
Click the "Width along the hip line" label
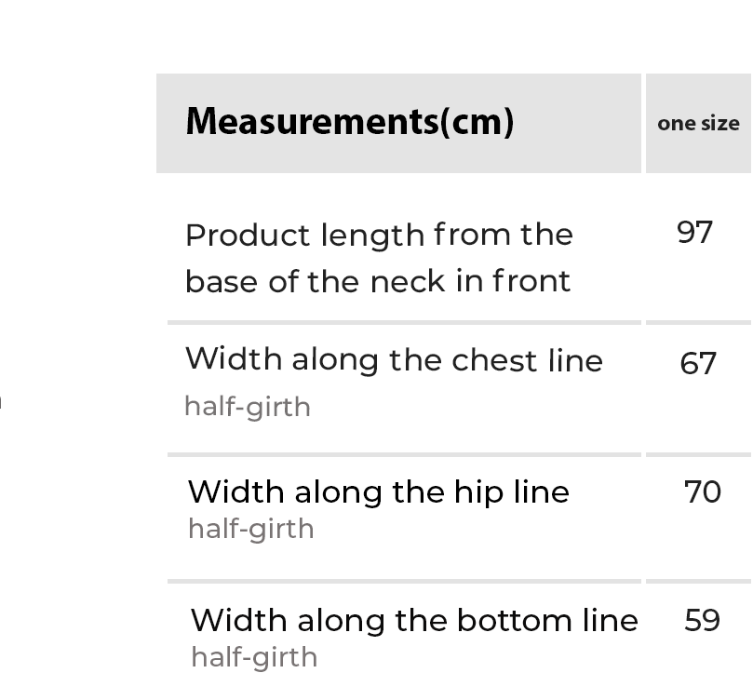[x=378, y=491]
